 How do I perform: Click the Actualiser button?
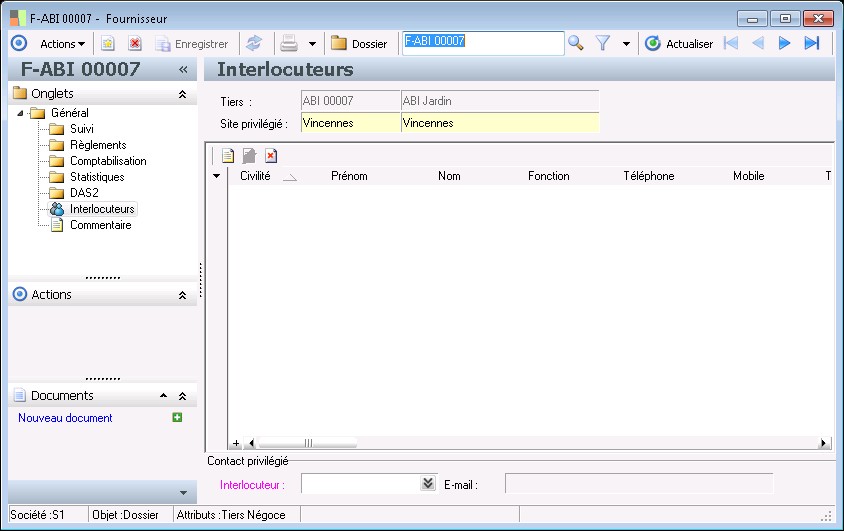coord(680,43)
